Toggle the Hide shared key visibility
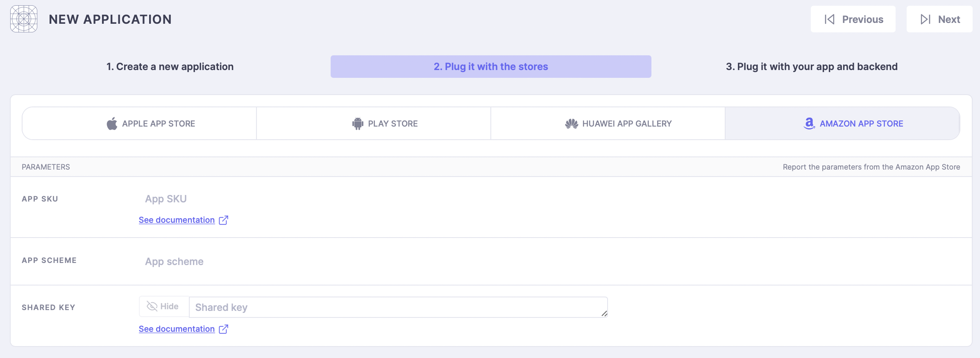 point(164,306)
